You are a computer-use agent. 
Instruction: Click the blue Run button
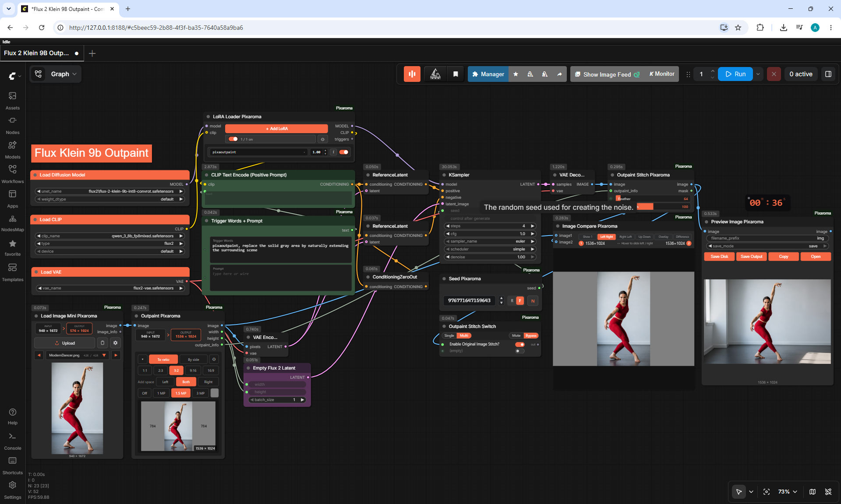coord(735,74)
